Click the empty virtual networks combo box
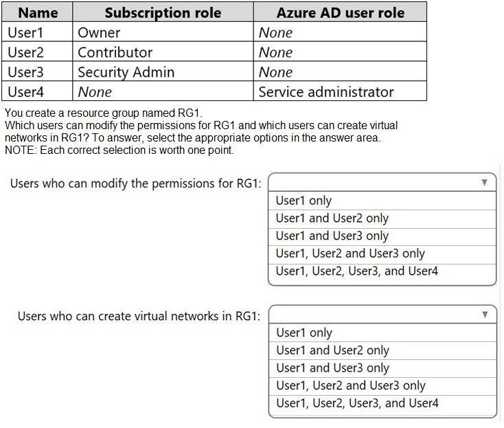This screenshot has height=428, width=504. tap(382, 314)
